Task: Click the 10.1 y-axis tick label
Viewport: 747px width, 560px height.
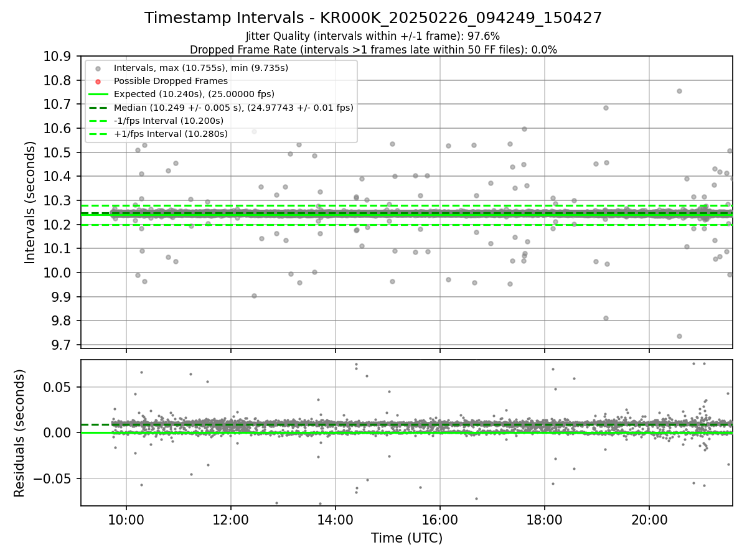Action: pyautogui.click(x=59, y=249)
